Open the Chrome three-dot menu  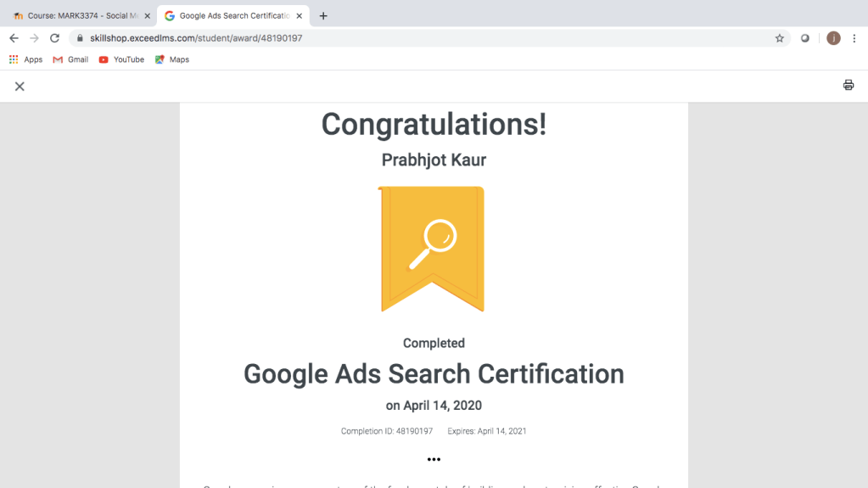pos(854,38)
